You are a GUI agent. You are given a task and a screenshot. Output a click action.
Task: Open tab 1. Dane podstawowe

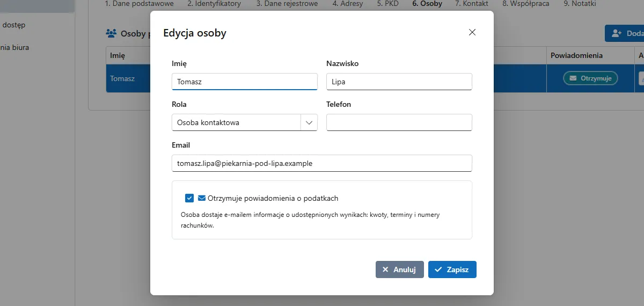pos(140,4)
